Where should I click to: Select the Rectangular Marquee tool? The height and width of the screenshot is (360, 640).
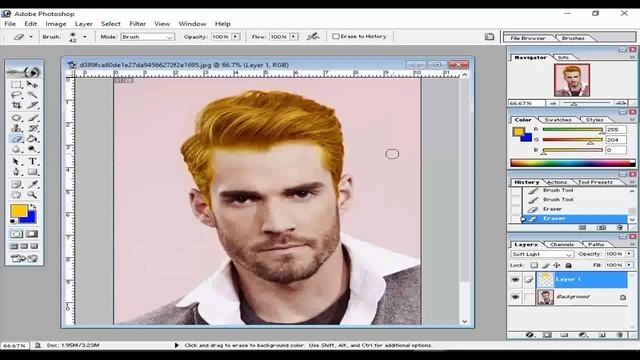pos(16,84)
